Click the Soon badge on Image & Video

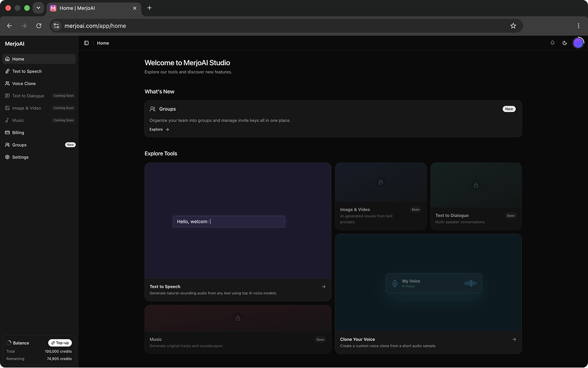tap(415, 210)
